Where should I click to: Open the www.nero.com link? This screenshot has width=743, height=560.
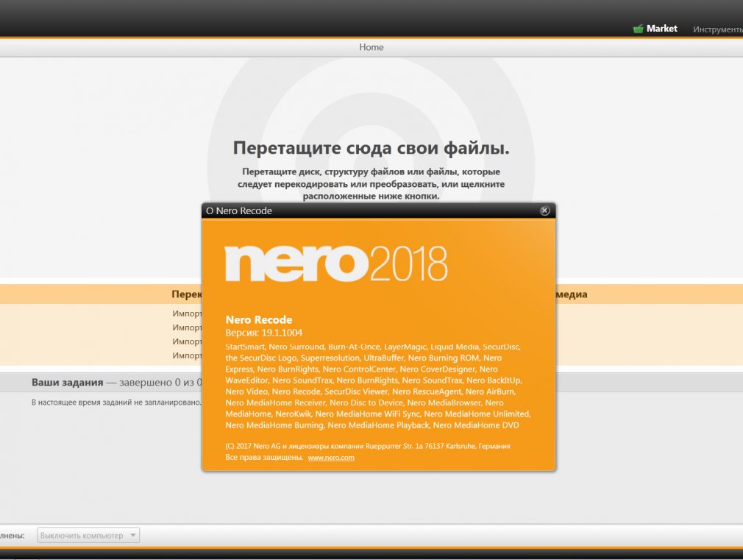pyautogui.click(x=331, y=458)
